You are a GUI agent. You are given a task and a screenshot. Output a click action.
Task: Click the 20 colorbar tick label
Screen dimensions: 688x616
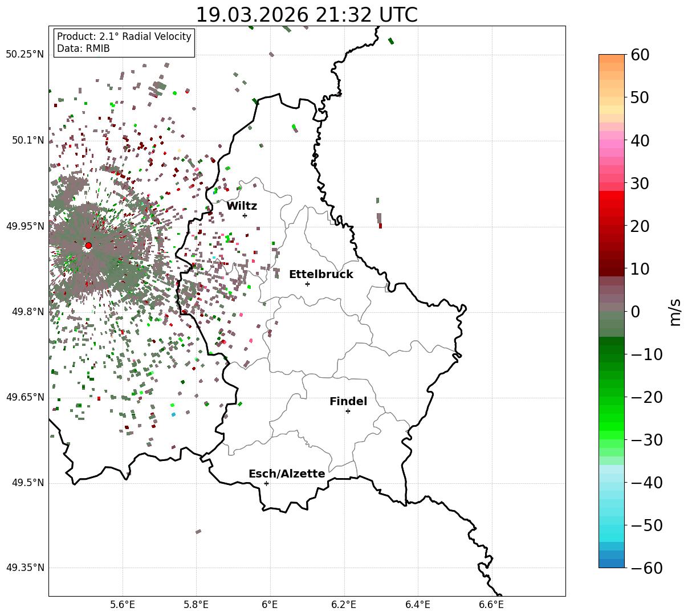point(639,226)
